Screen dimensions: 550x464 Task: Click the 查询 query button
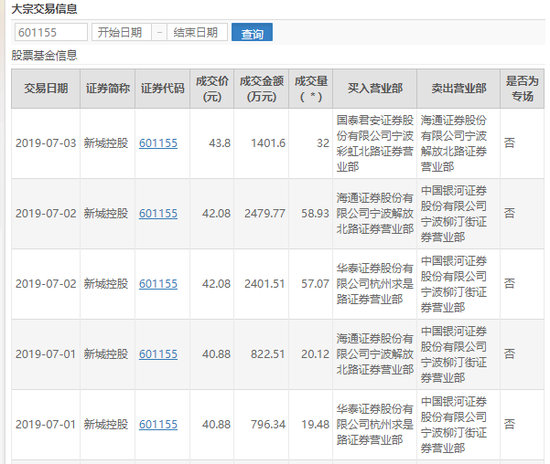(x=252, y=32)
